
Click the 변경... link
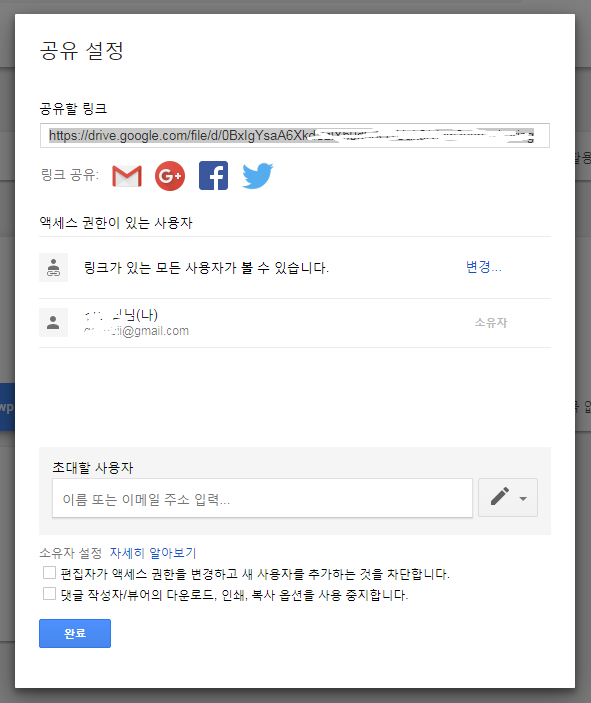[483, 267]
